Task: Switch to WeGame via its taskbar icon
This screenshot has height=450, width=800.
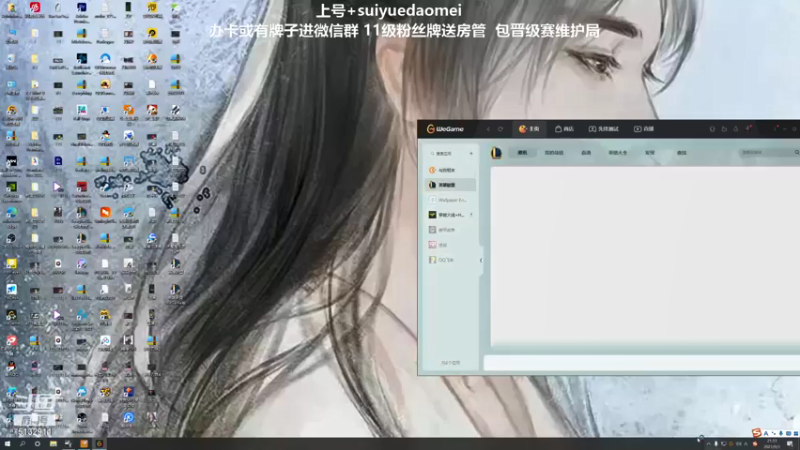Action: click(x=99, y=444)
